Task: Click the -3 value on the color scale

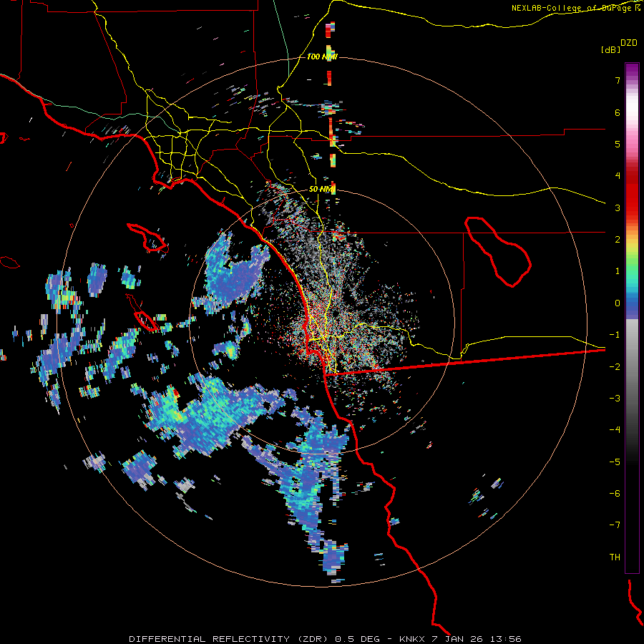Action: [x=615, y=399]
